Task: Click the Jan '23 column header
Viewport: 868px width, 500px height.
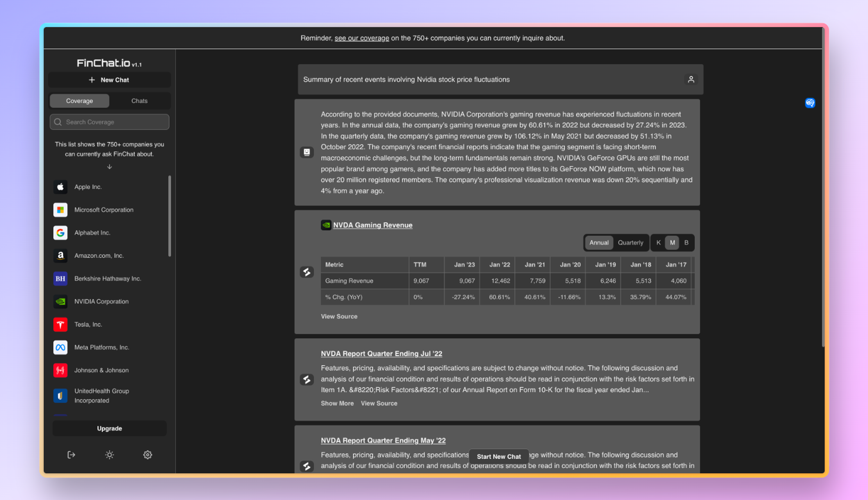Action: click(462, 265)
